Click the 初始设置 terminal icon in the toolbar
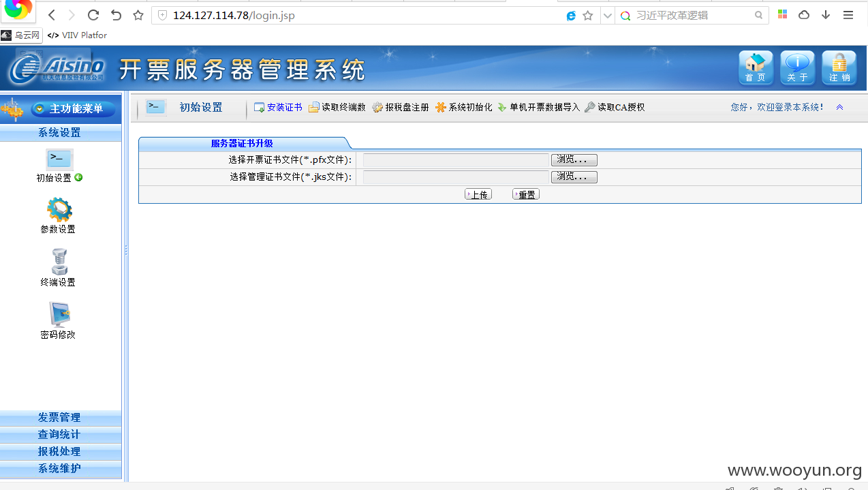Viewport: 868px width, 490px height. pyautogui.click(x=156, y=107)
